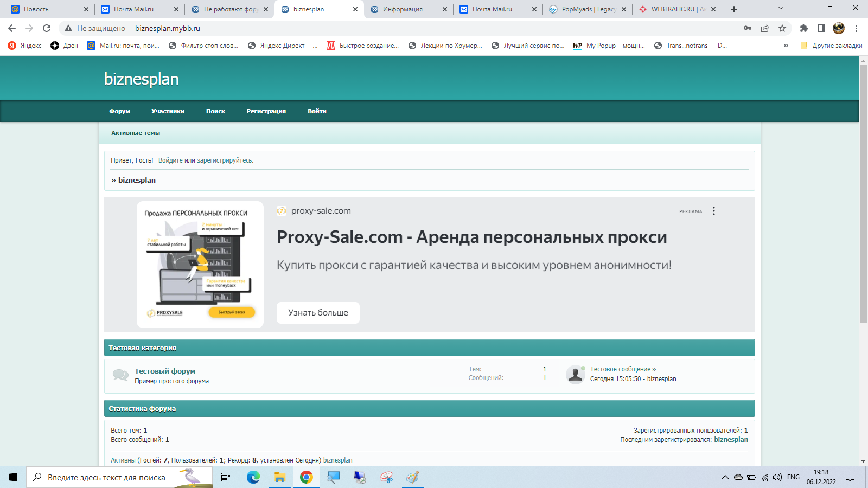Switch to the WEBTRAFIC.RU tab
Viewport: 868px width, 488px height.
point(675,9)
